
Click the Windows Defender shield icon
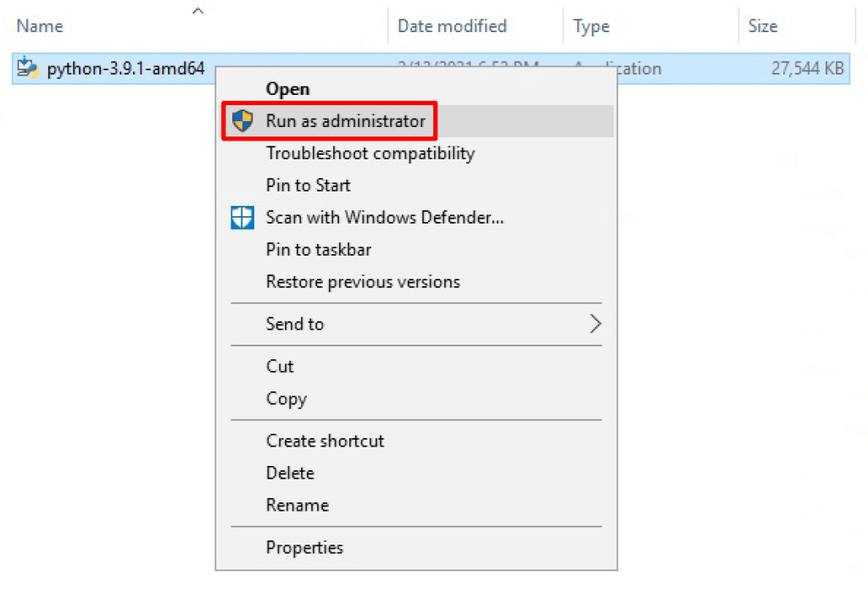(242, 218)
